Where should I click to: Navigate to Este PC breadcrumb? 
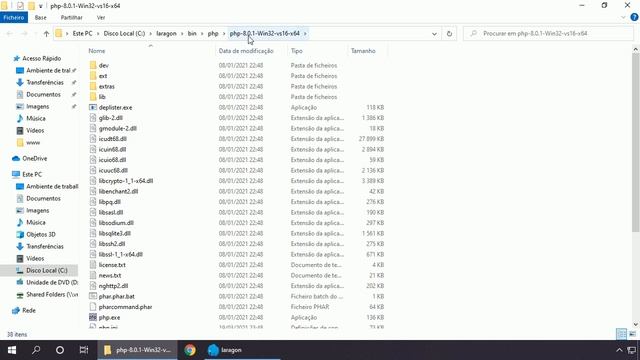82,33
